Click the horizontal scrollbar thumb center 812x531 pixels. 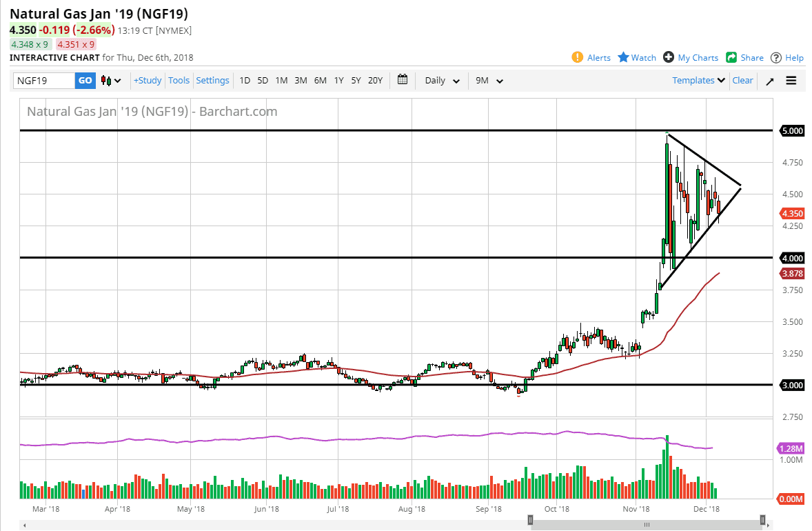click(x=647, y=525)
